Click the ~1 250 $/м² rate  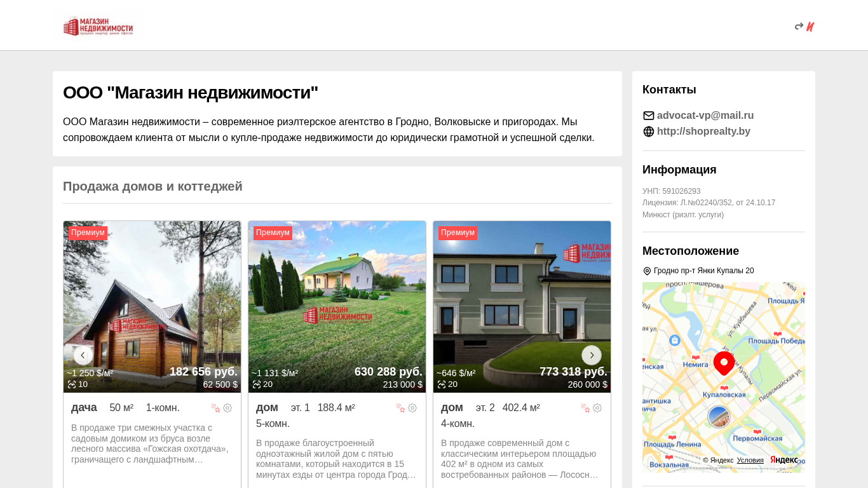point(90,373)
